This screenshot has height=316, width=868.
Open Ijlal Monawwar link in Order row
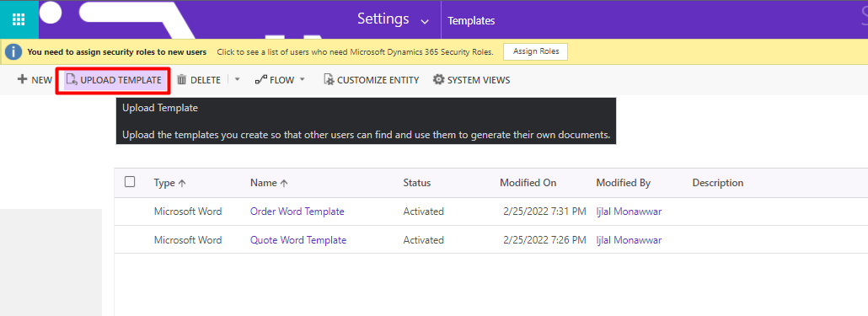[629, 212]
